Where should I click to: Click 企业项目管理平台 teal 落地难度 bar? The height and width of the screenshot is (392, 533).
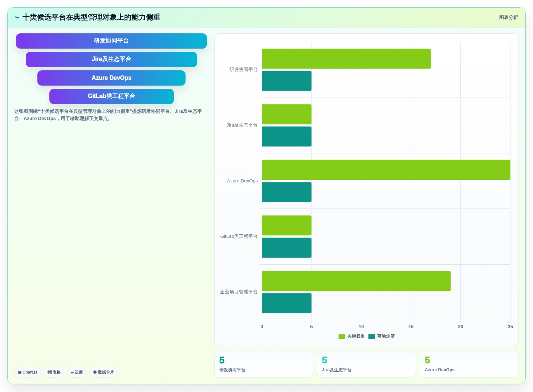click(287, 303)
